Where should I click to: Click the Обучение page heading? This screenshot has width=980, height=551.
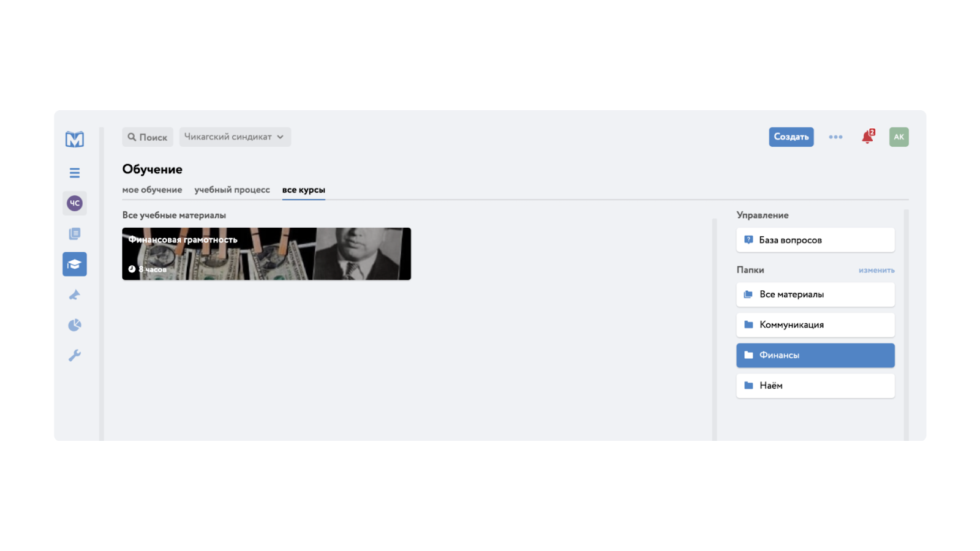click(x=153, y=169)
